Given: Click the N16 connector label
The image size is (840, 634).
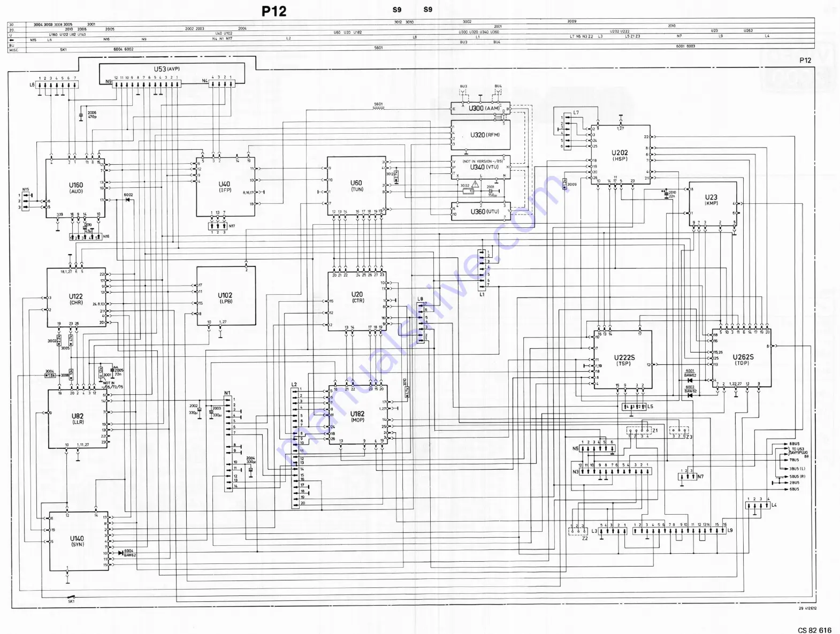Looking at the screenshot, I should [x=106, y=236].
